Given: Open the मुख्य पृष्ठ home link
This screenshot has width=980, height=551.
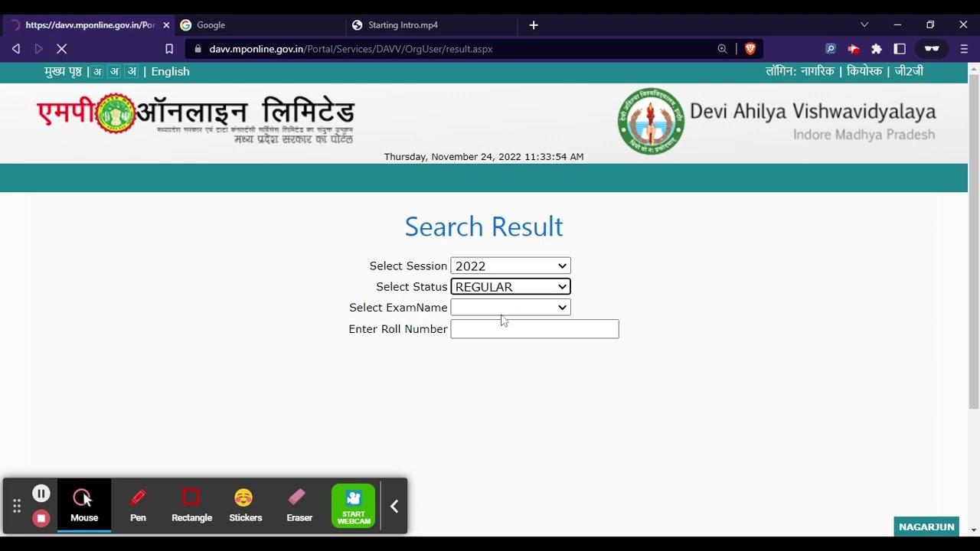Looking at the screenshot, I should click(63, 71).
